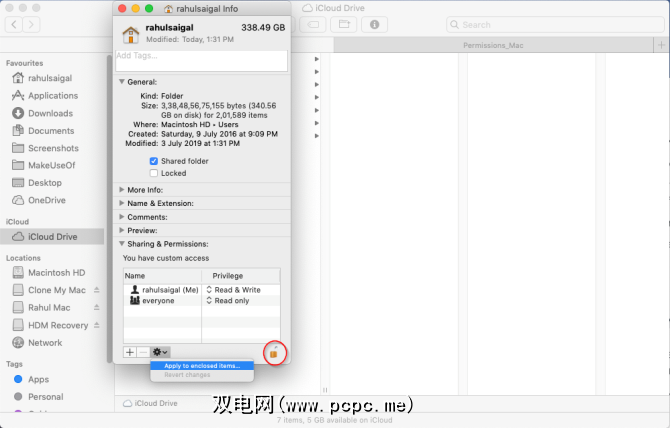Open Applications in Finder sidebar
Image resolution: width=670 pixels, height=428 pixels.
[45, 96]
